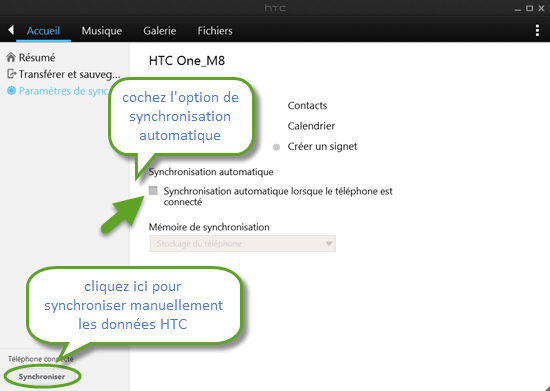Screen dimensions: 550x391
Task: Click the Synchroniser button
Action: (42, 377)
